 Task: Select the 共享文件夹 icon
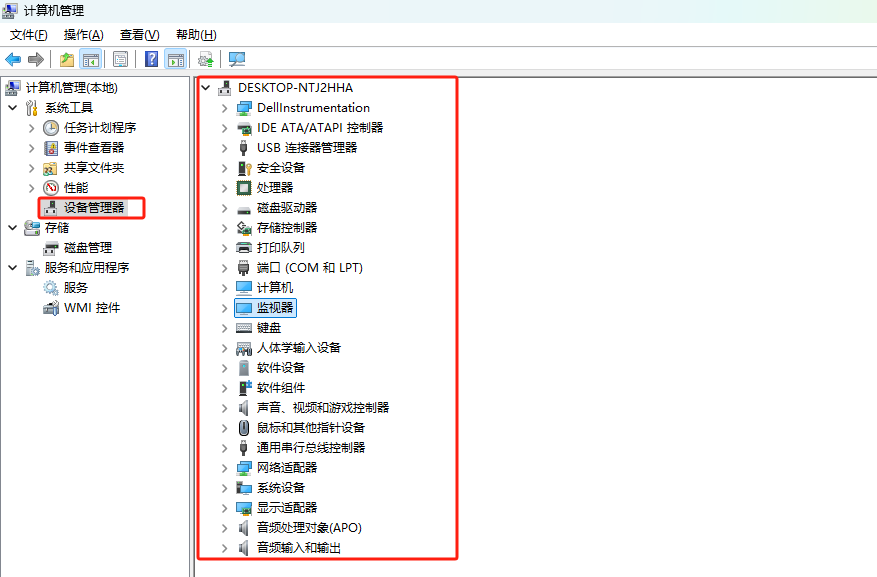51,168
